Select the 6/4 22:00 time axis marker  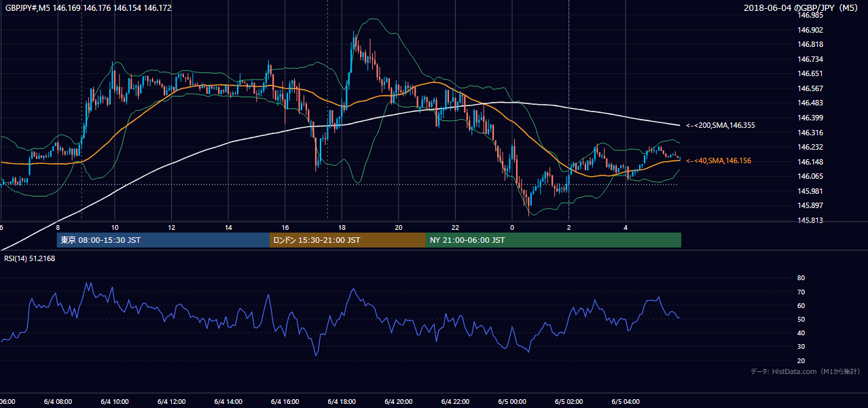(x=455, y=402)
